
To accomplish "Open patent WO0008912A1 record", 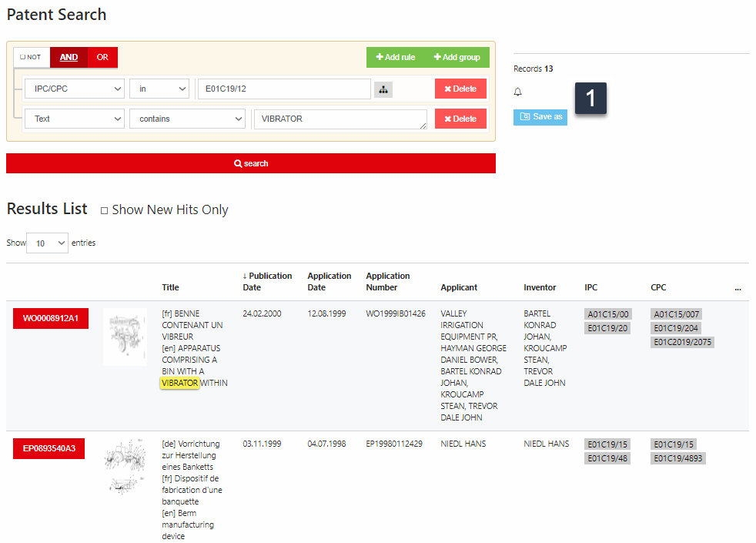I will [51, 318].
